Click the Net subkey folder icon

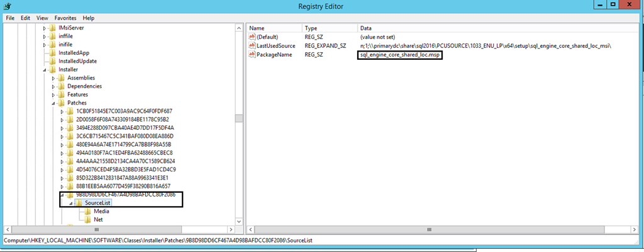(x=87, y=219)
